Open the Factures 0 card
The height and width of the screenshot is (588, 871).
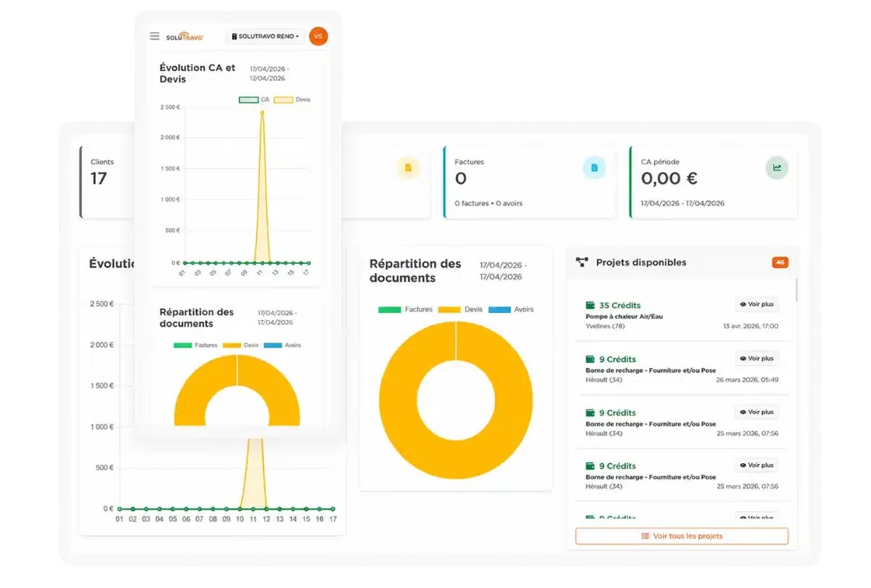click(530, 182)
